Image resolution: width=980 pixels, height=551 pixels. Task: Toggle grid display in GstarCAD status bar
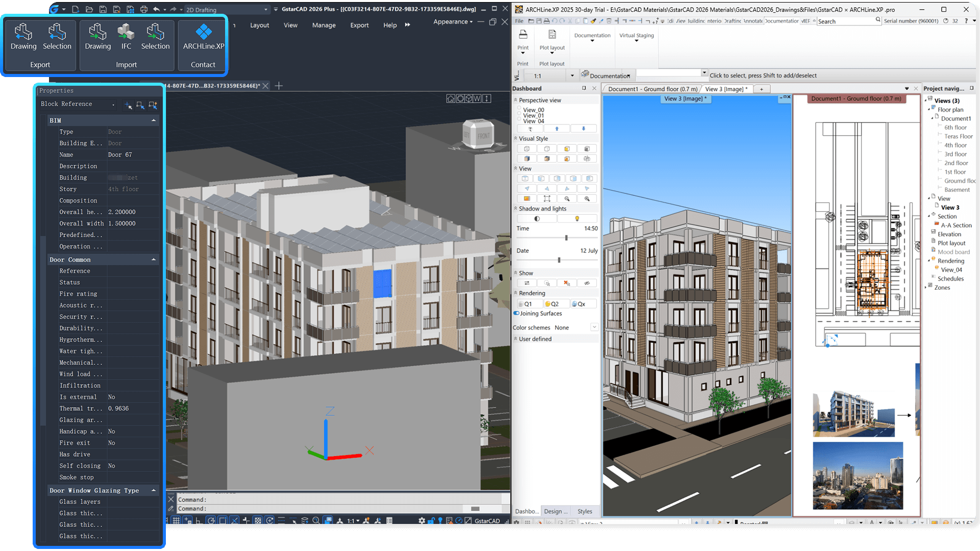pos(176,520)
